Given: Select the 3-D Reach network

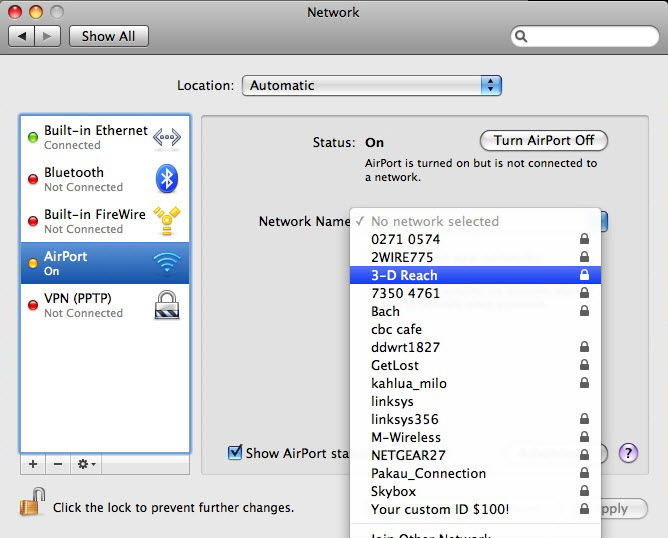Looking at the screenshot, I should (x=404, y=275).
